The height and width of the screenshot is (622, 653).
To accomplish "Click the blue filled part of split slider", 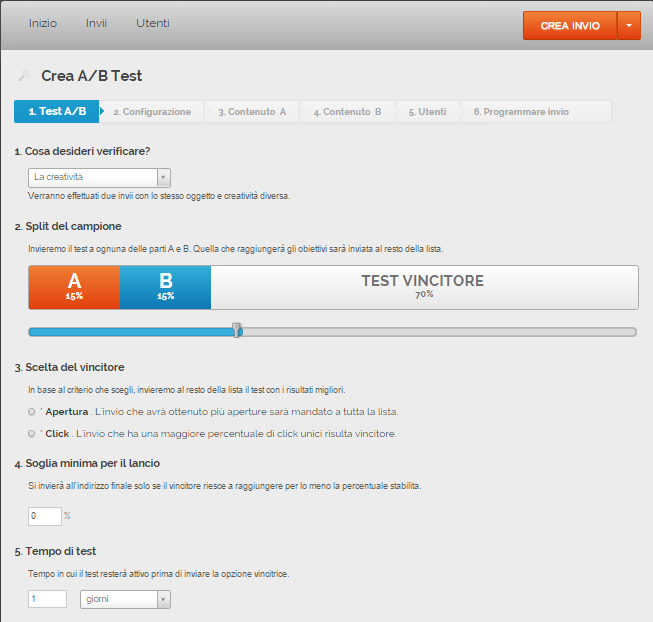I will point(130,332).
